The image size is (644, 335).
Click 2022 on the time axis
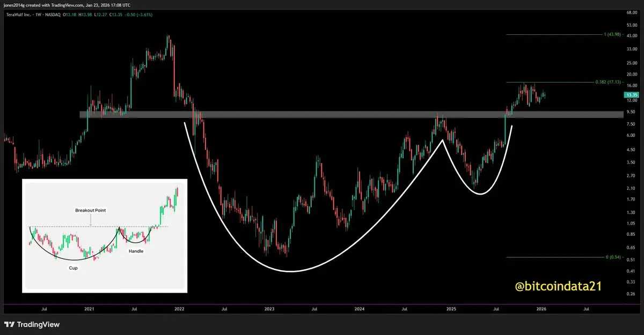[x=179, y=309]
